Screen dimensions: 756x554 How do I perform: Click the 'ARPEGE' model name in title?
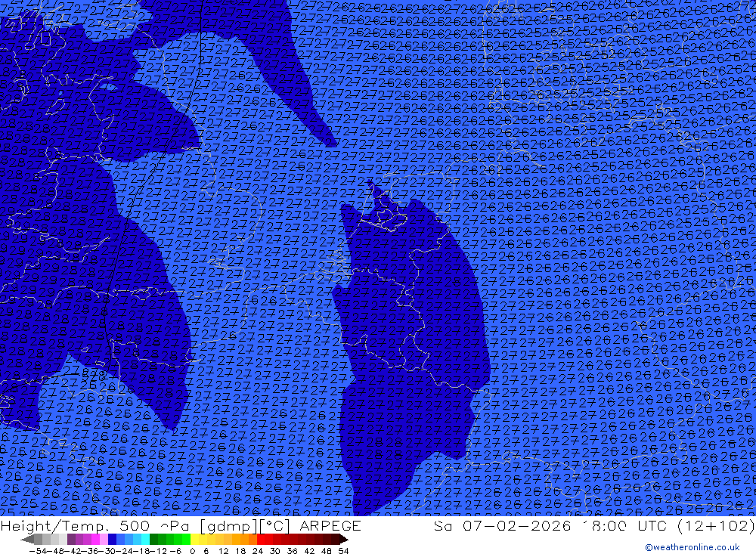(x=330, y=526)
